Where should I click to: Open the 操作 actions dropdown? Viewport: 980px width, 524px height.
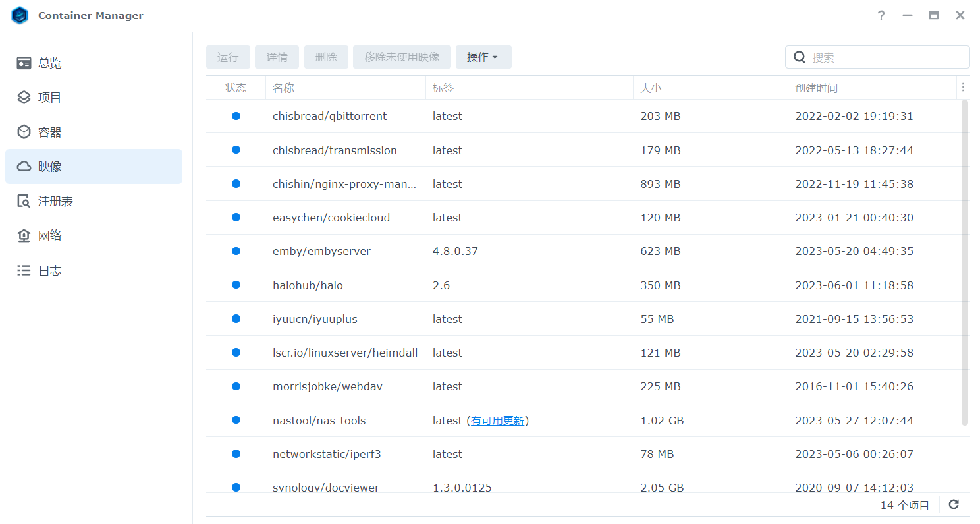[483, 57]
